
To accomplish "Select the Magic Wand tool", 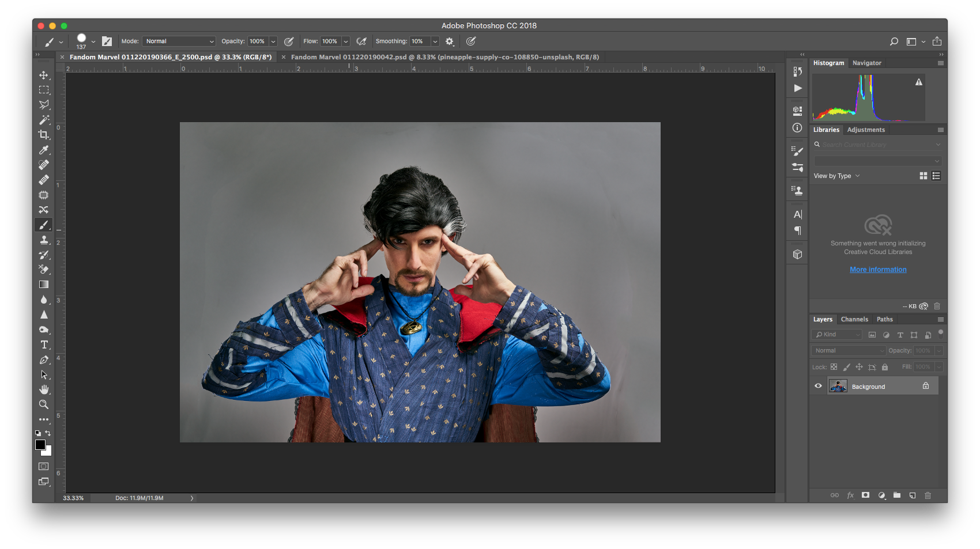I will click(x=44, y=120).
